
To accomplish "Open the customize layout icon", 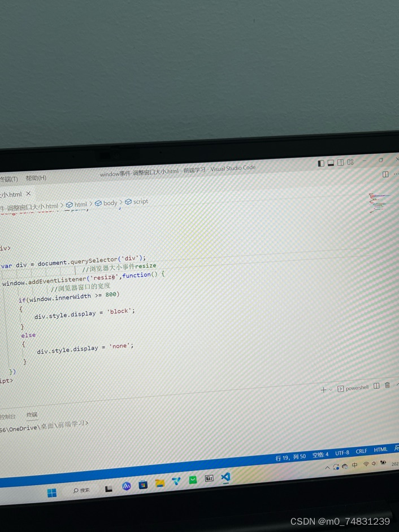I will click(x=350, y=162).
